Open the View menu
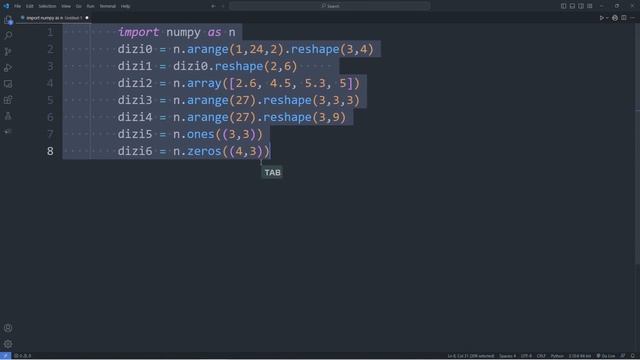This screenshot has height=360, width=640. pyautogui.click(x=66, y=6)
